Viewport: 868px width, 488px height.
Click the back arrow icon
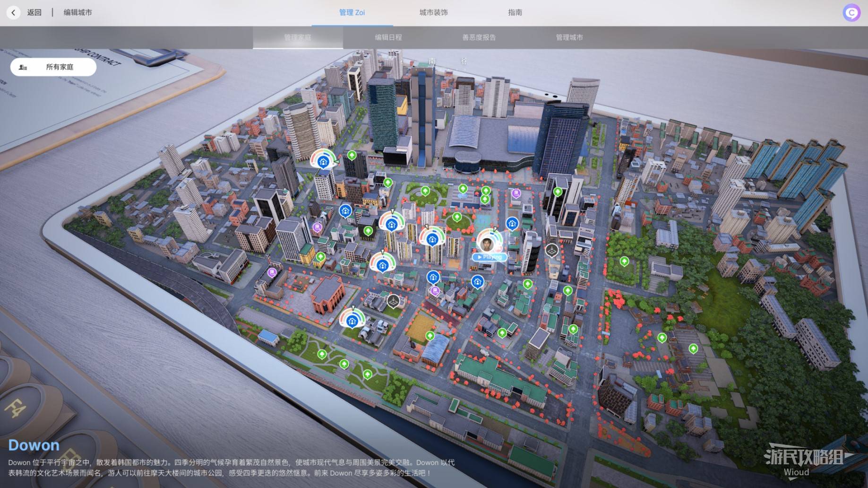pos(13,13)
